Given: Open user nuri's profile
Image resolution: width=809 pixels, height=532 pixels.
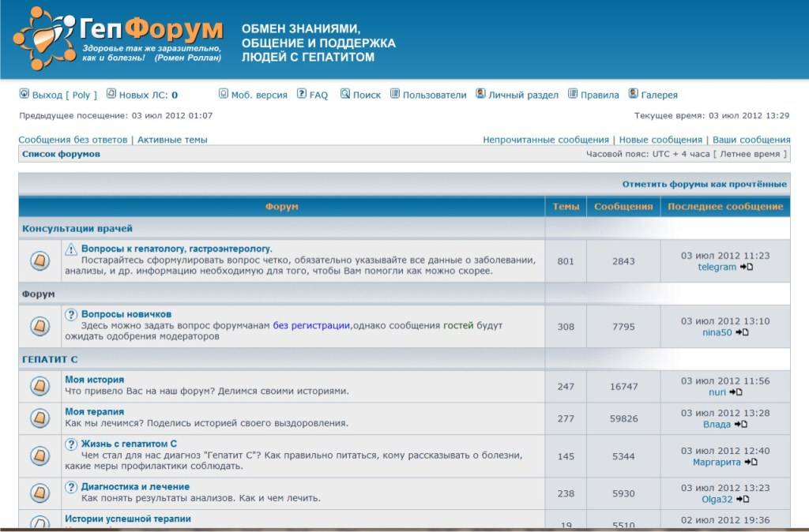Looking at the screenshot, I should [717, 392].
